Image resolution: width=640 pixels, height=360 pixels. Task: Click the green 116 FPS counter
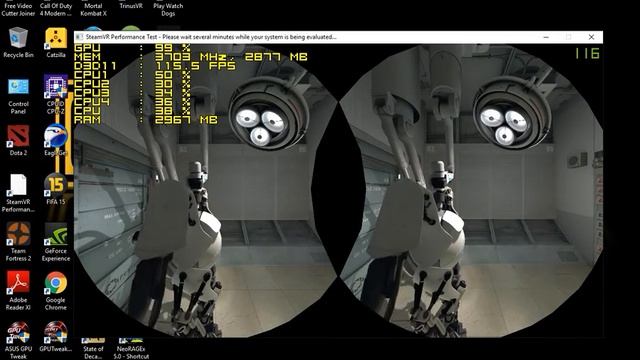(587, 53)
